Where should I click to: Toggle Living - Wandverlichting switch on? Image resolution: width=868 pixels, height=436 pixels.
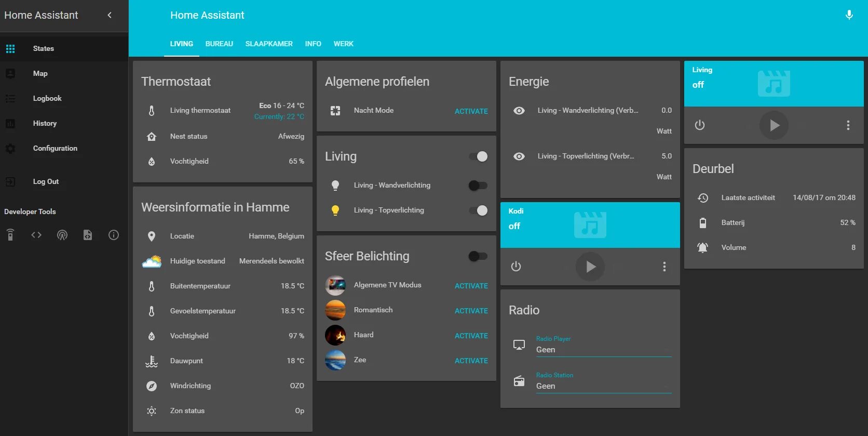pyautogui.click(x=478, y=186)
